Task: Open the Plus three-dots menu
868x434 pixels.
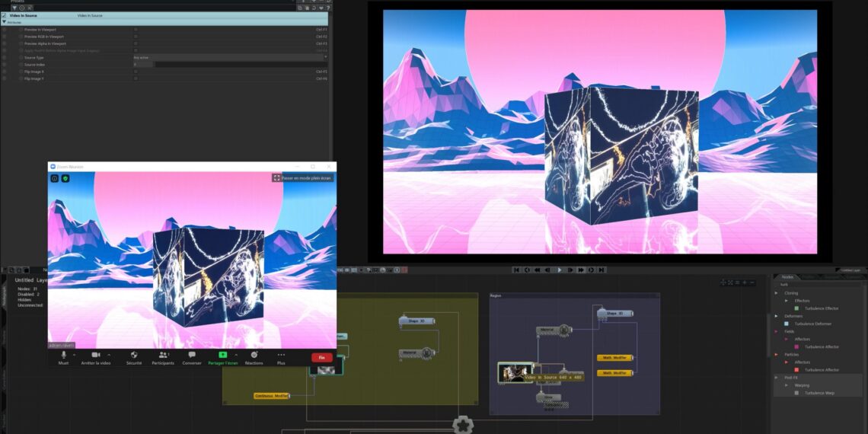Action: coord(281,355)
